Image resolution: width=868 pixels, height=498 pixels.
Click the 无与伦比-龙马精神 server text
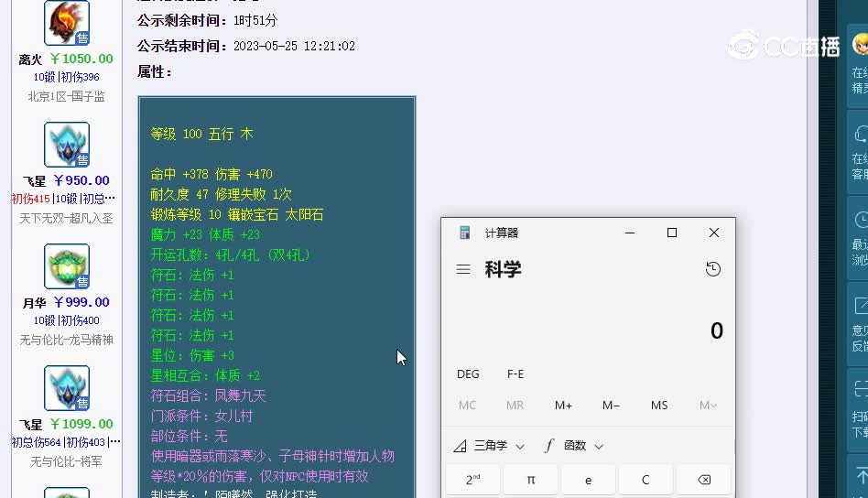click(67, 340)
